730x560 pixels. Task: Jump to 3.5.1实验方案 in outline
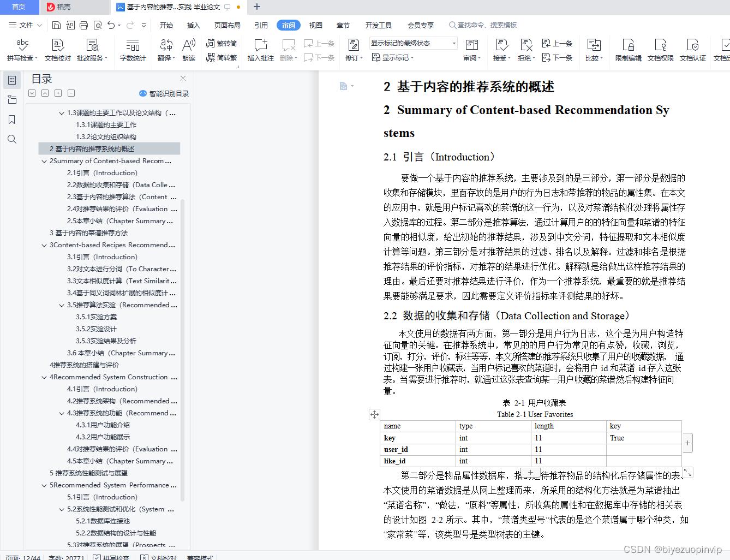click(96, 317)
